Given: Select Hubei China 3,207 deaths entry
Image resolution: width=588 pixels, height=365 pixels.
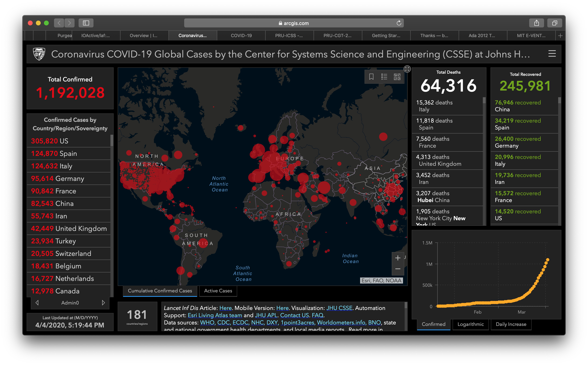Looking at the screenshot, I should (x=447, y=197).
